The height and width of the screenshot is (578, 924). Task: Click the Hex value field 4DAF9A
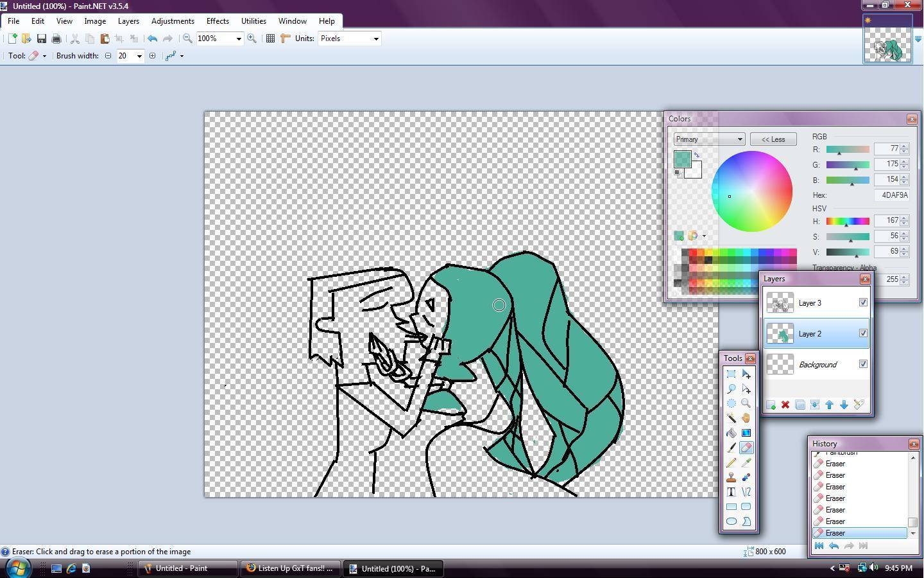pyautogui.click(x=891, y=195)
